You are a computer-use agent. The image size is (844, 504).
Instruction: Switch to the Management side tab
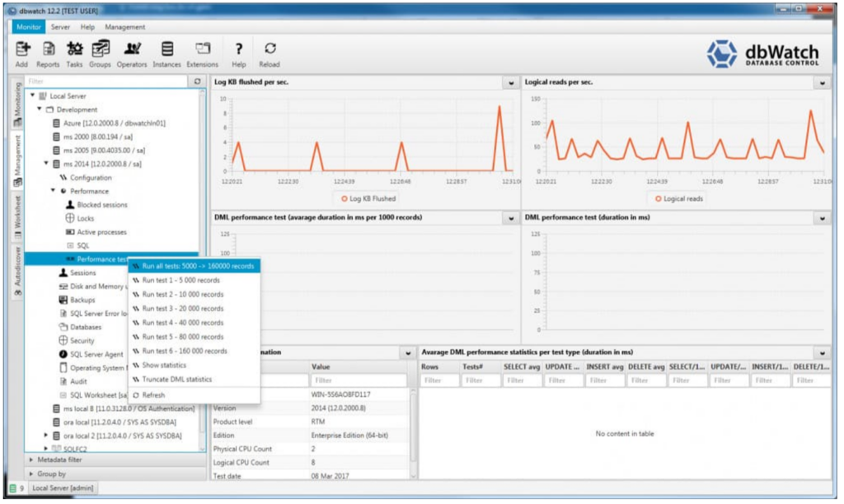pos(18,161)
